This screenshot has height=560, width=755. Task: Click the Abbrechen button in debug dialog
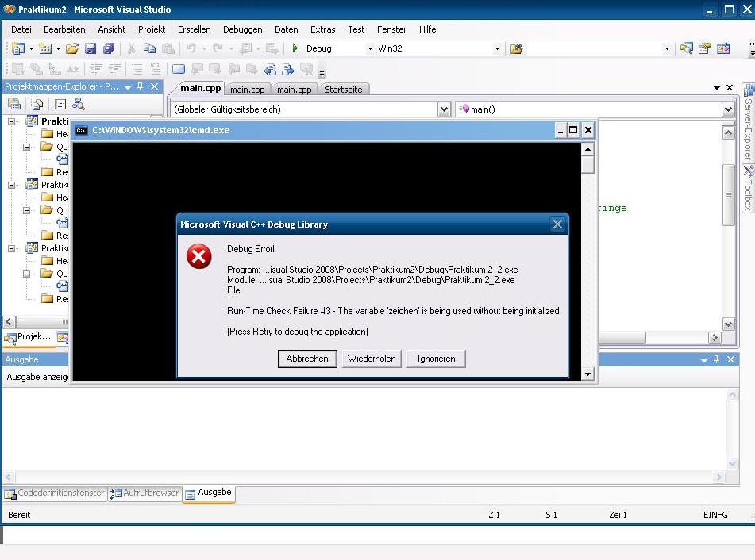click(x=307, y=359)
